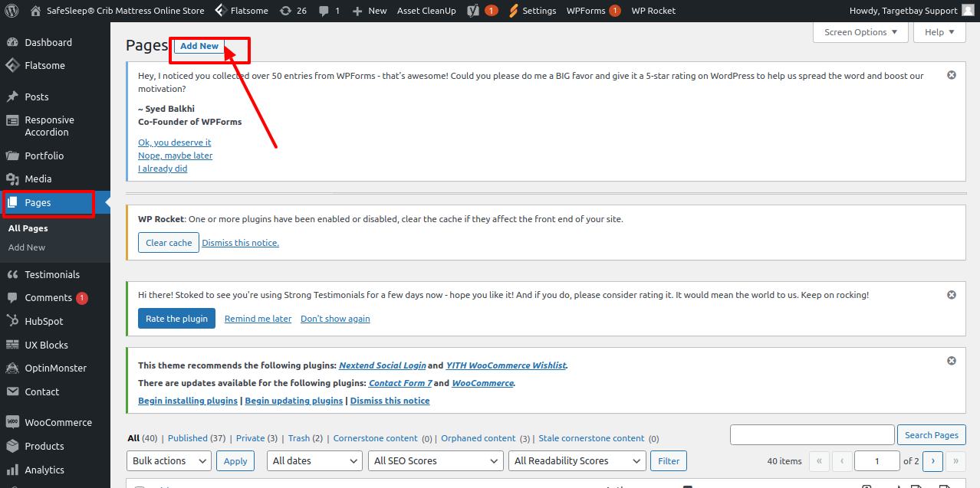Expand the Help panel
Screen dimensions: 980x488
(939, 32)
